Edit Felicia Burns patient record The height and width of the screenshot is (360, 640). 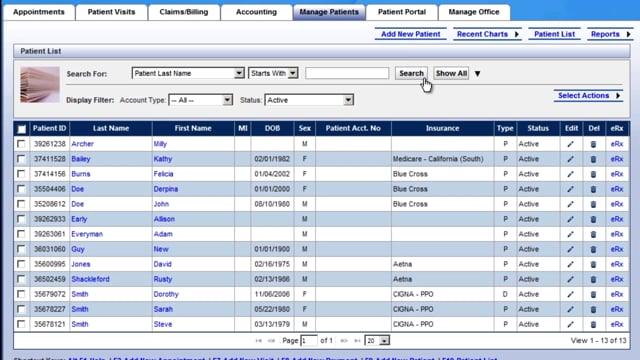(x=571, y=174)
